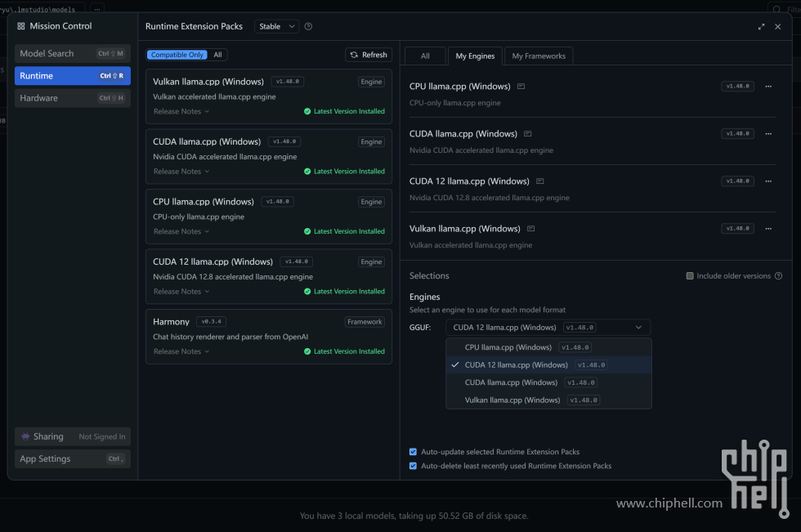The height and width of the screenshot is (532, 801).
Task: Click the Harmony pack title
Action: click(x=171, y=322)
